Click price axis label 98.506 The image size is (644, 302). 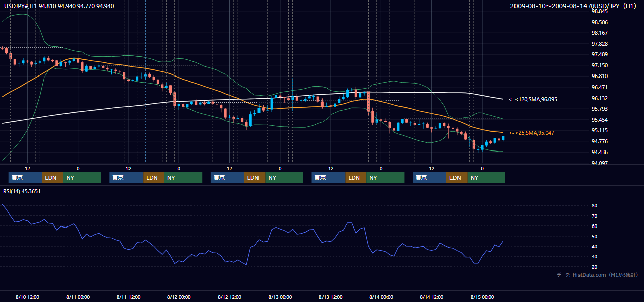click(599, 22)
